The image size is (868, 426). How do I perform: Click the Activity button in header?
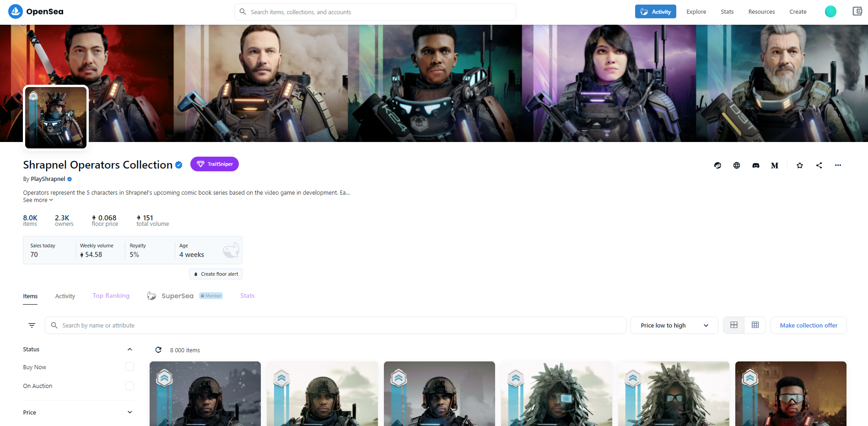655,12
